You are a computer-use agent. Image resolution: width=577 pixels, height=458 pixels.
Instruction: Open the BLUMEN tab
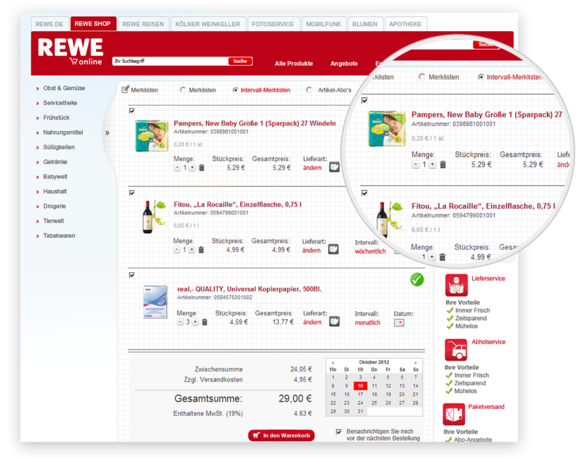pyautogui.click(x=365, y=24)
